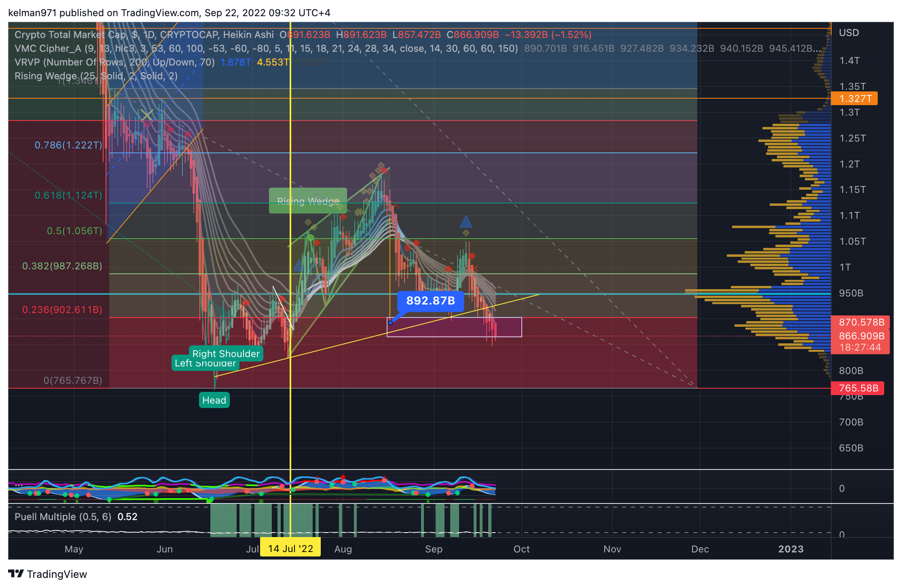
Task: Click the May label on time axis
Action: coord(74,549)
